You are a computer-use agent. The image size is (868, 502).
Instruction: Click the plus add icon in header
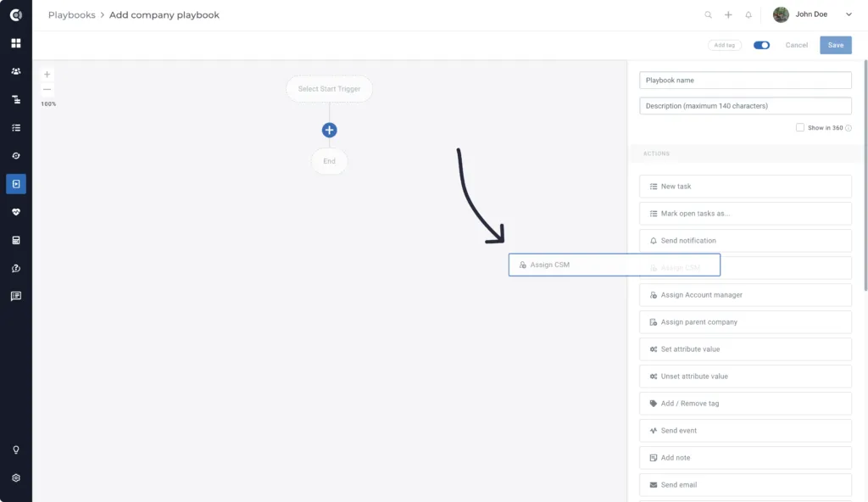coord(728,15)
